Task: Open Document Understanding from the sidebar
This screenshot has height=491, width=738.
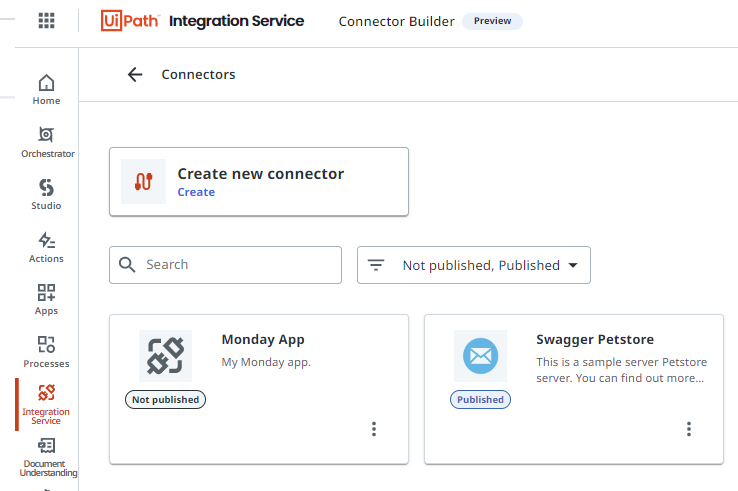Action: (47, 458)
